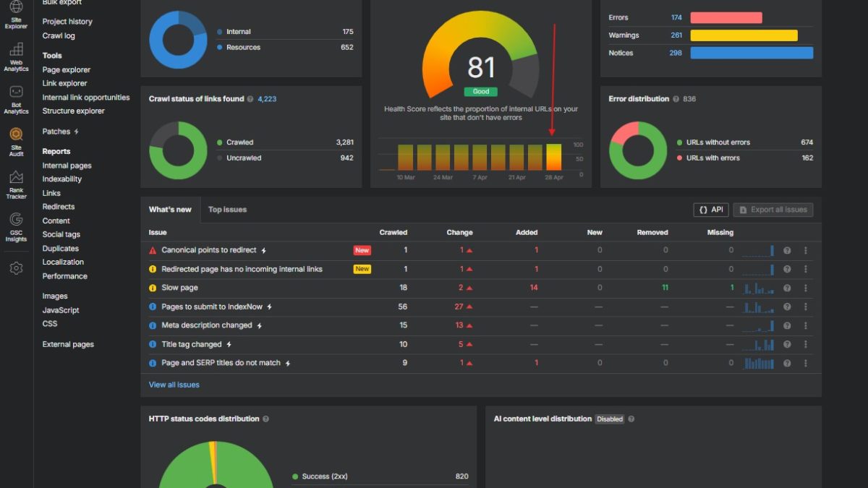Open help for Title tag changed
This screenshot has height=488, width=868.
[x=787, y=344]
